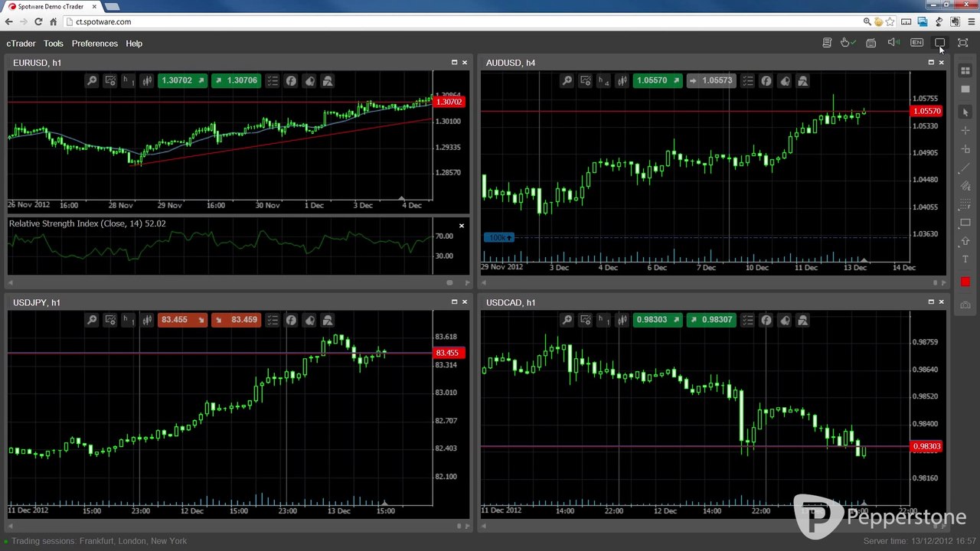The width and height of the screenshot is (980, 551).
Task: Open zoom options on AUDUSD chart
Action: 567,80
